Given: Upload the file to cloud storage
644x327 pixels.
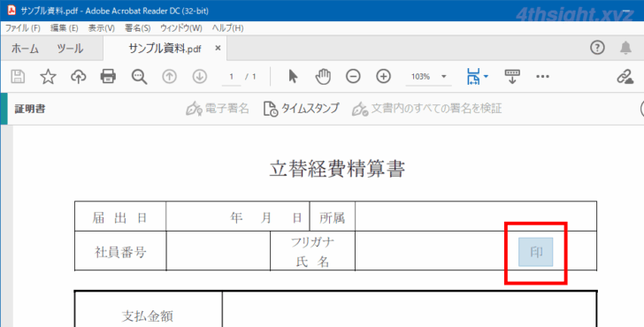Looking at the screenshot, I should pos(79,77).
